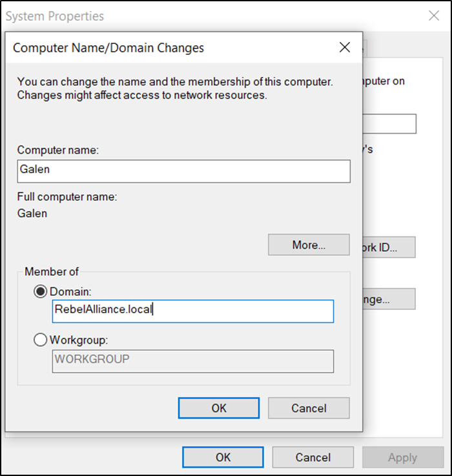Click the 'Galen' full computer name value
Screen dimensions: 452x476
pos(32,213)
